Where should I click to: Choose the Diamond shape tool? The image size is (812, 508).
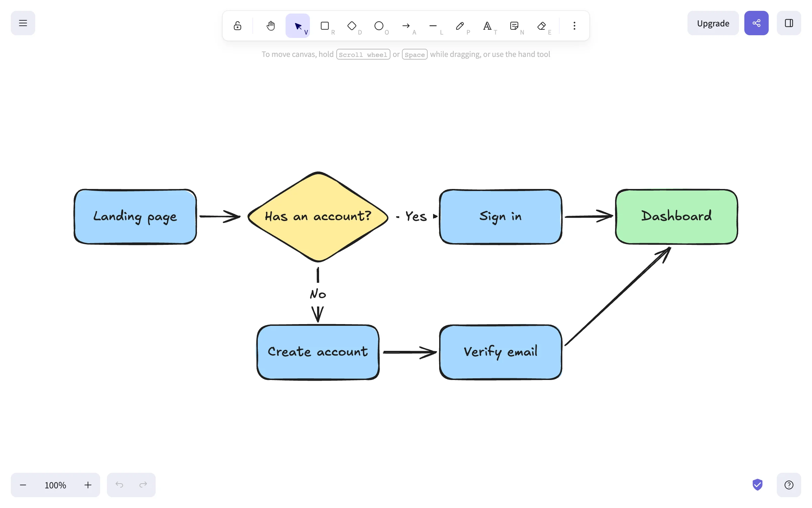point(352,26)
